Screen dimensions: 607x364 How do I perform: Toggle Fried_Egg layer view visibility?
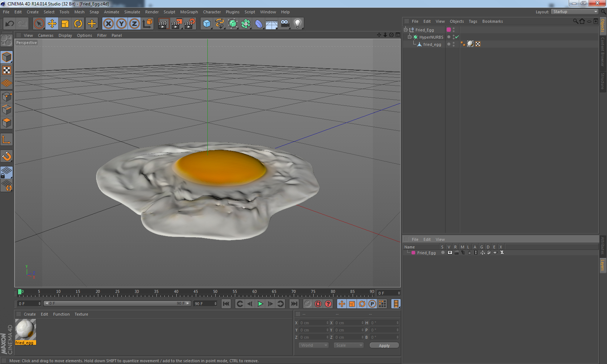[449, 252]
